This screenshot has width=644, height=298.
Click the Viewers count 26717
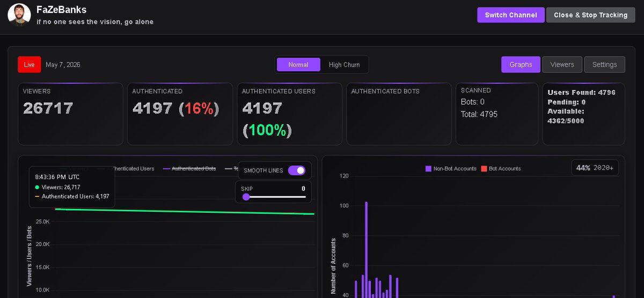click(x=48, y=108)
